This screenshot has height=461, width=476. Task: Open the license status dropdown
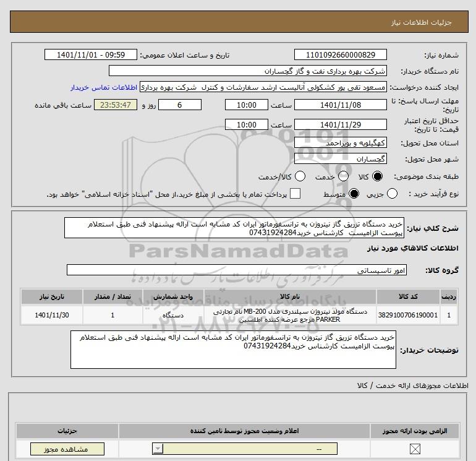tap(245, 449)
